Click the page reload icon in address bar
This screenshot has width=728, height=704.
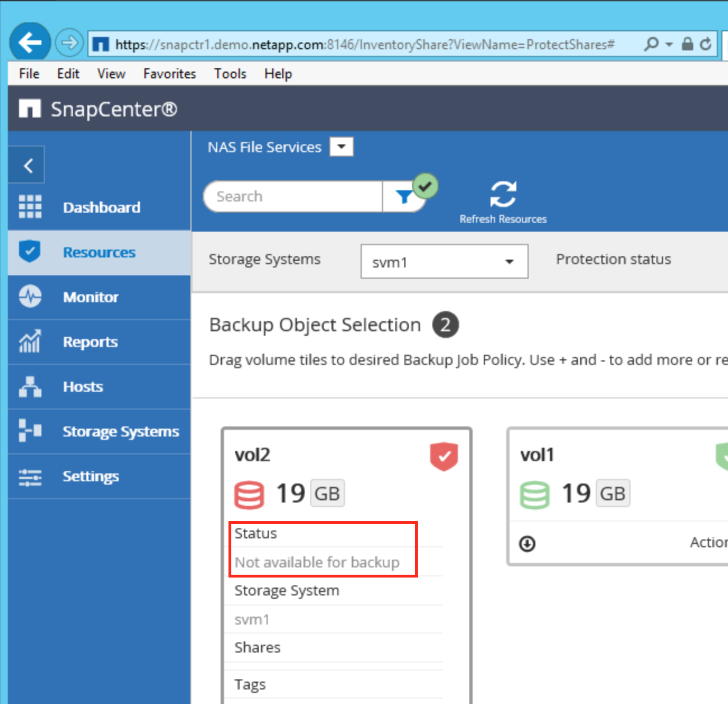tap(706, 44)
